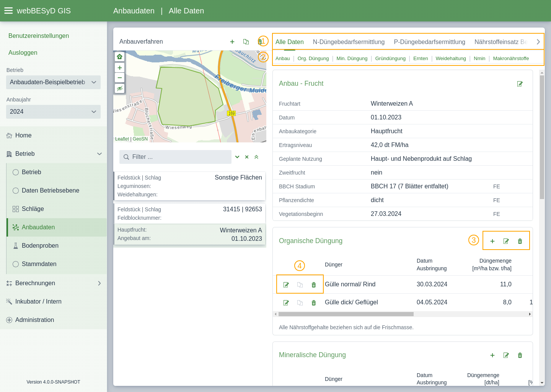The image size is (551, 392).
Task: Add a new Anbauverfahren with plus icon
Action: 232,42
